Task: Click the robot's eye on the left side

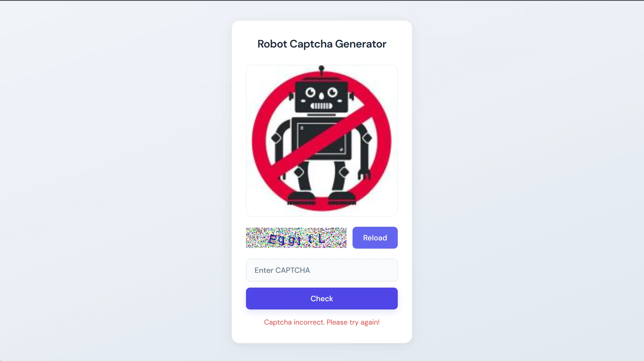Action: click(x=310, y=92)
